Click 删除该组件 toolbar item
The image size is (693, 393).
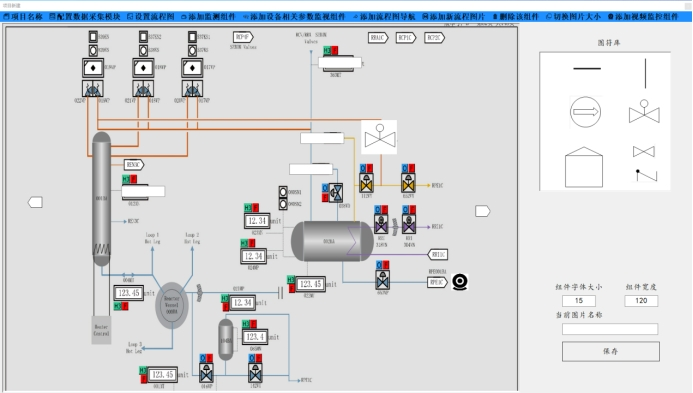point(515,17)
